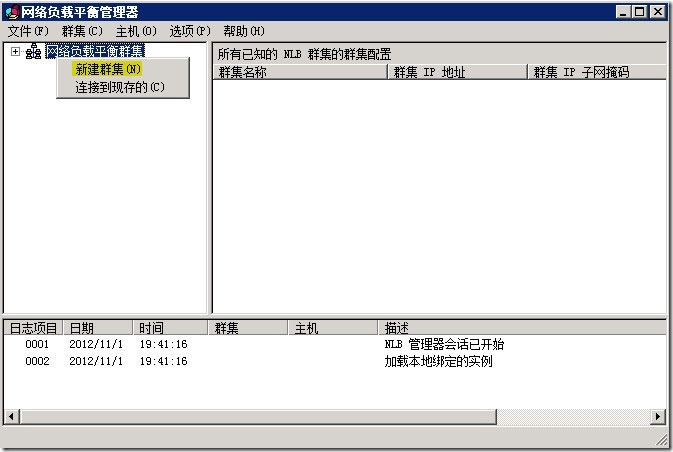Expand the 网络负载平衡群集 tree node

click(15, 52)
